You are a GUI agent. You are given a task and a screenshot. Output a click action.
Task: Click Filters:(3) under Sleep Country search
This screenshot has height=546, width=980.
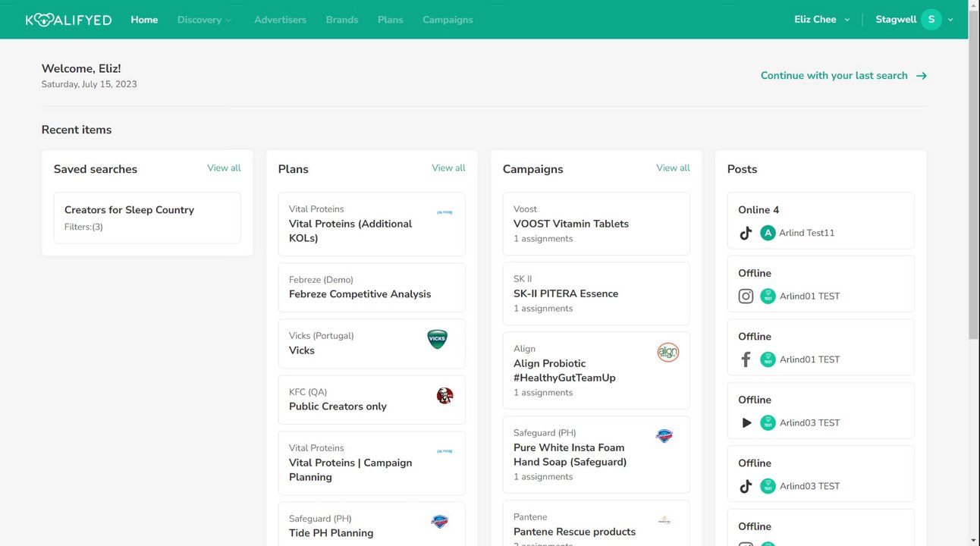point(83,227)
